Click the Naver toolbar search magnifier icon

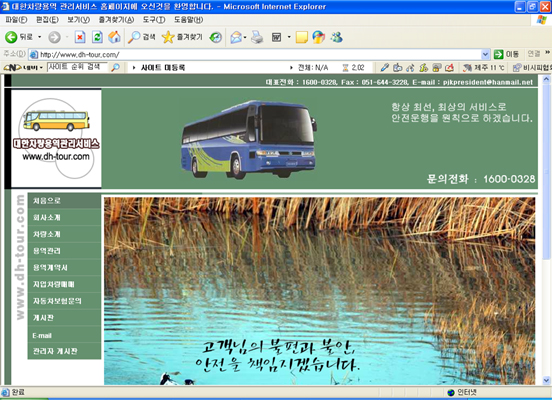click(115, 67)
